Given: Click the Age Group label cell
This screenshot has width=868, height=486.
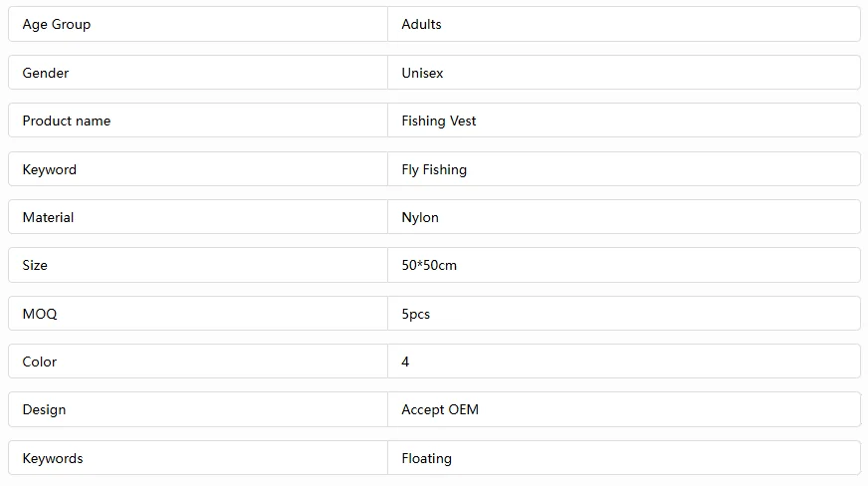Looking at the screenshot, I should coord(57,24).
